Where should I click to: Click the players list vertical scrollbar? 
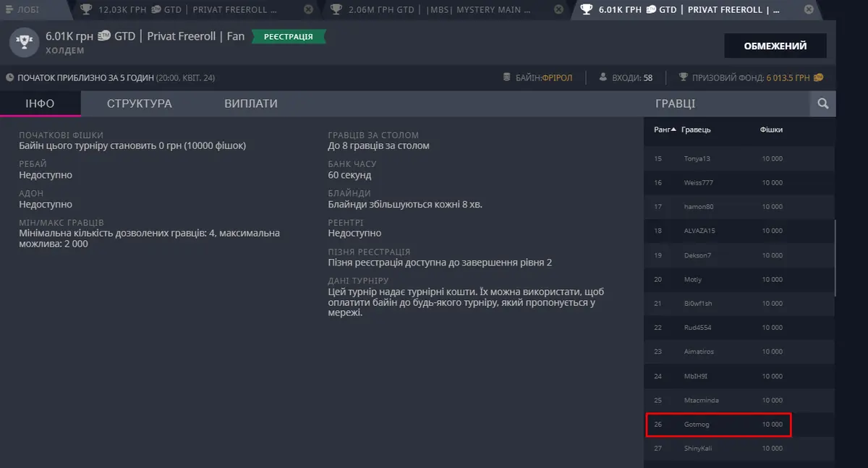835,258
